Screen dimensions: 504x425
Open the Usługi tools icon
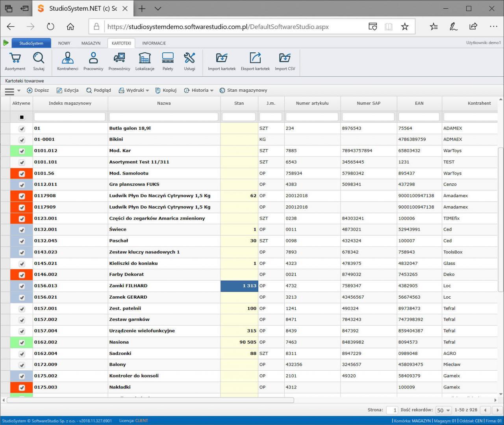tap(189, 58)
